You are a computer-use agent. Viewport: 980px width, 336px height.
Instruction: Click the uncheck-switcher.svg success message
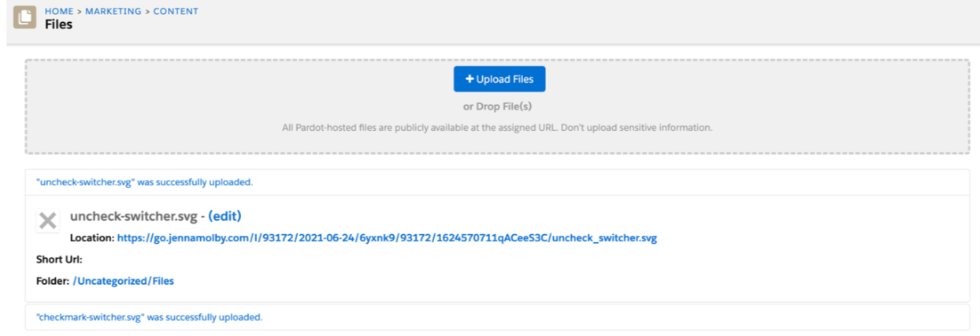(144, 182)
